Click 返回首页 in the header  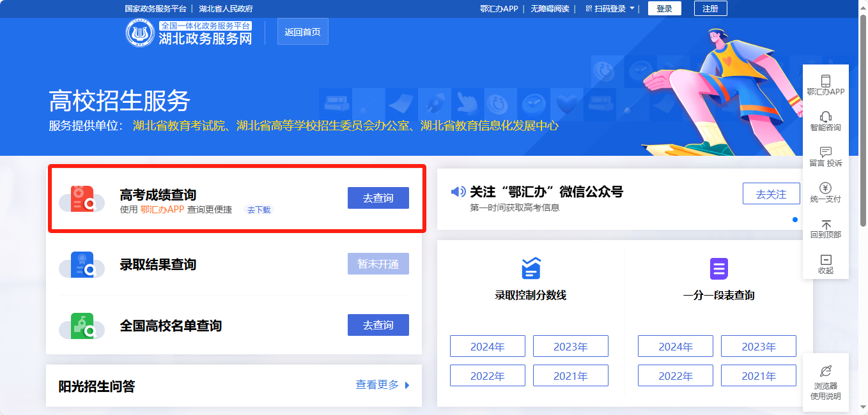[302, 32]
